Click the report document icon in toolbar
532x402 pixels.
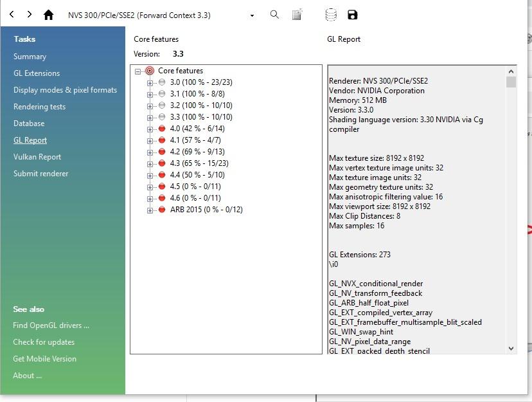297,15
